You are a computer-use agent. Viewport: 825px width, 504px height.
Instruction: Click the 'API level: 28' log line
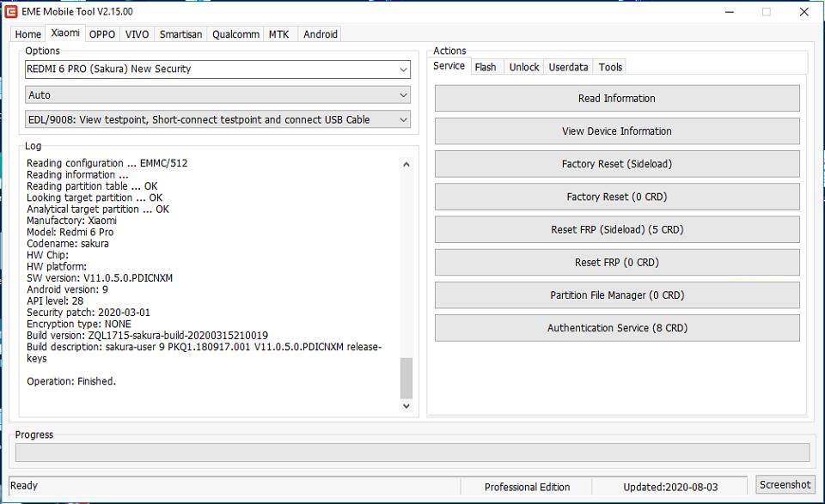(x=55, y=301)
